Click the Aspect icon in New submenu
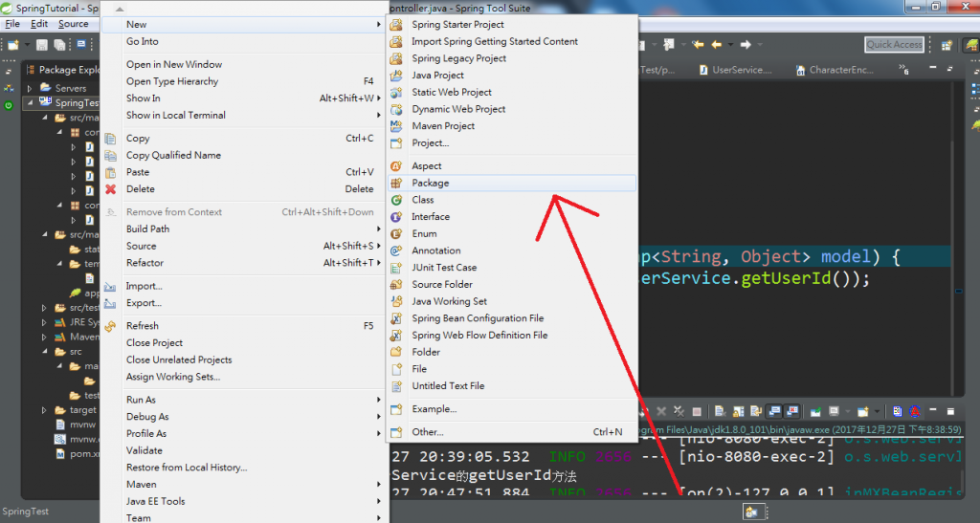The image size is (980, 523). (x=396, y=166)
